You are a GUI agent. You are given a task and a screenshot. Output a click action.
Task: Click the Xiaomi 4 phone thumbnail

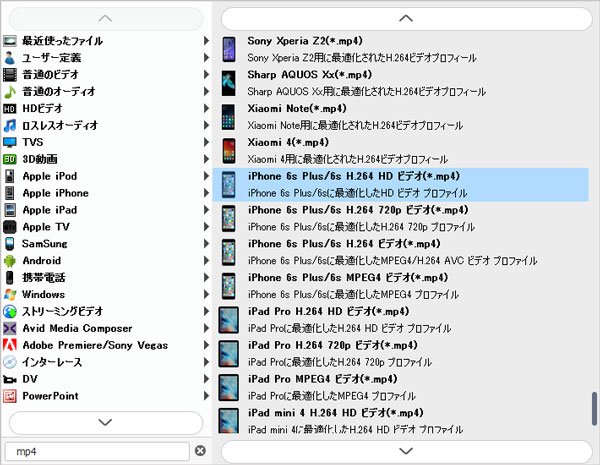click(229, 151)
